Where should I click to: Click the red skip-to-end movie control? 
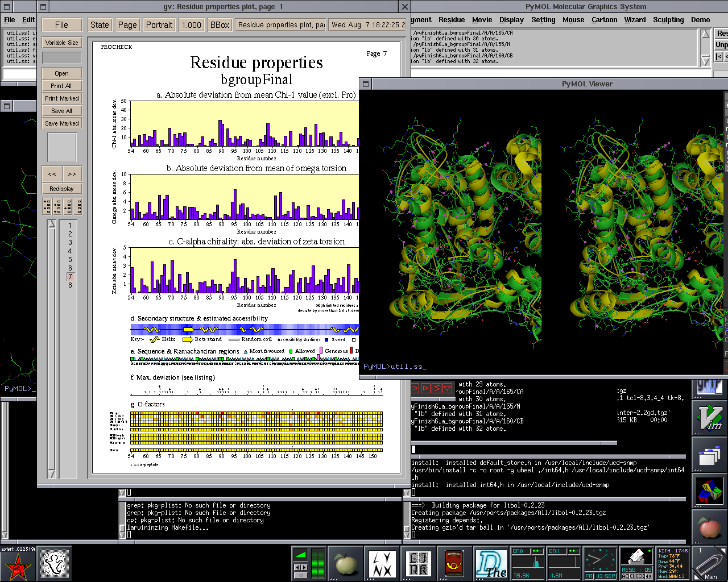(426, 388)
